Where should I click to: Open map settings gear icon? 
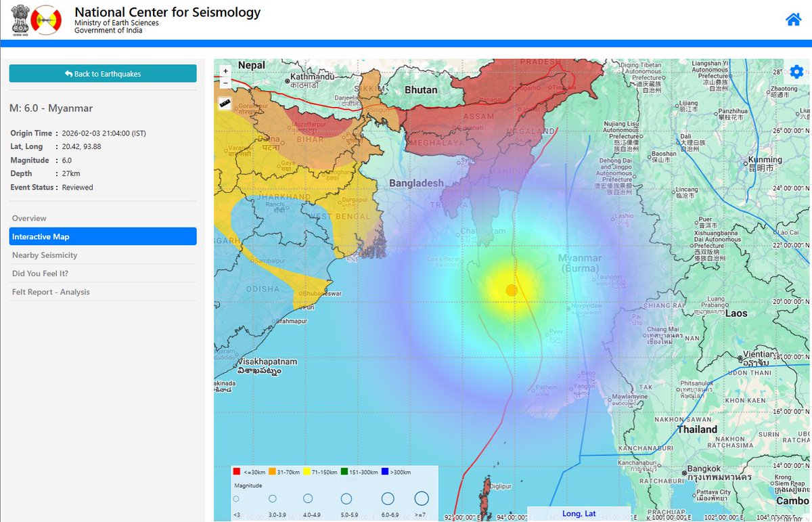796,72
